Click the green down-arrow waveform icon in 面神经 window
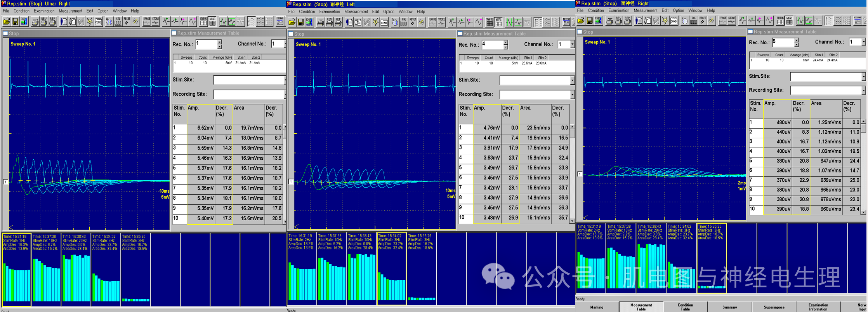Image resolution: width=868 pixels, height=312 pixels. pos(752,21)
